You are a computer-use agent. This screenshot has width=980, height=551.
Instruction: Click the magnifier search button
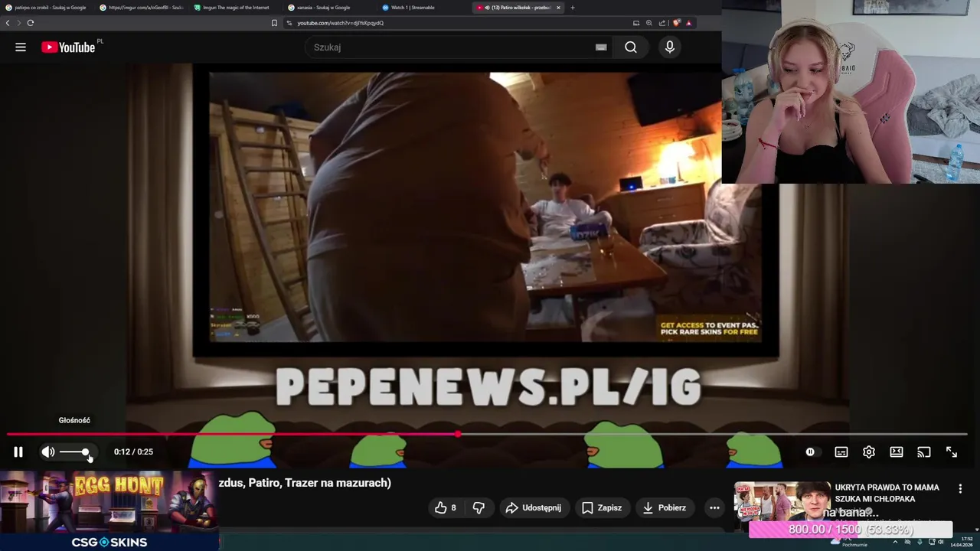coord(630,47)
